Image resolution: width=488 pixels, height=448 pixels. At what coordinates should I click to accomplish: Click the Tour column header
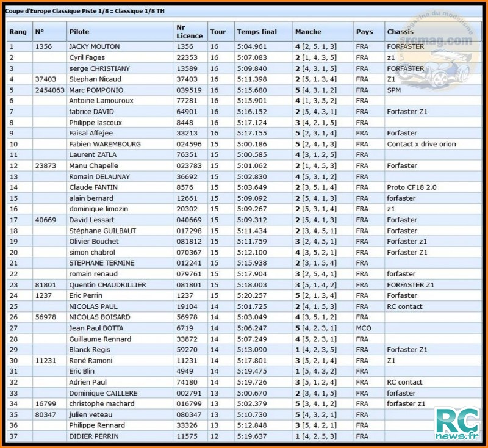tap(218, 32)
